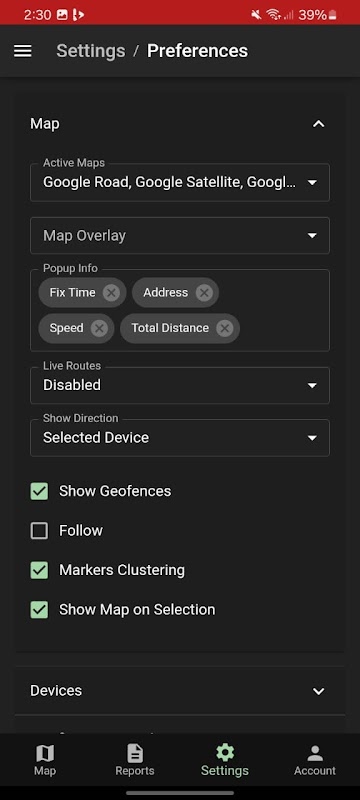Collapse the Map section
Screen dimensions: 360x800
319,124
